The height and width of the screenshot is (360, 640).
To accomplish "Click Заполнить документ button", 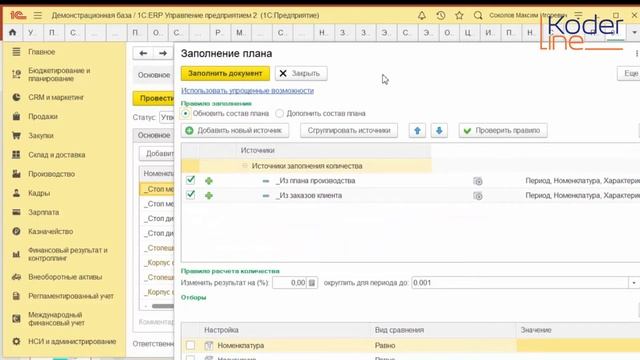I will tap(225, 73).
